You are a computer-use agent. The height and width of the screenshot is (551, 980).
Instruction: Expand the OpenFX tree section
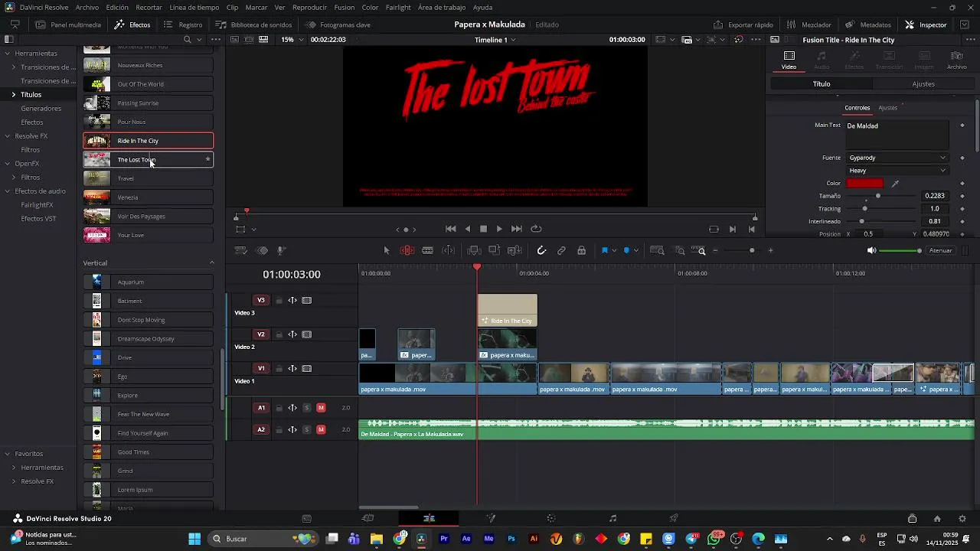point(6,164)
